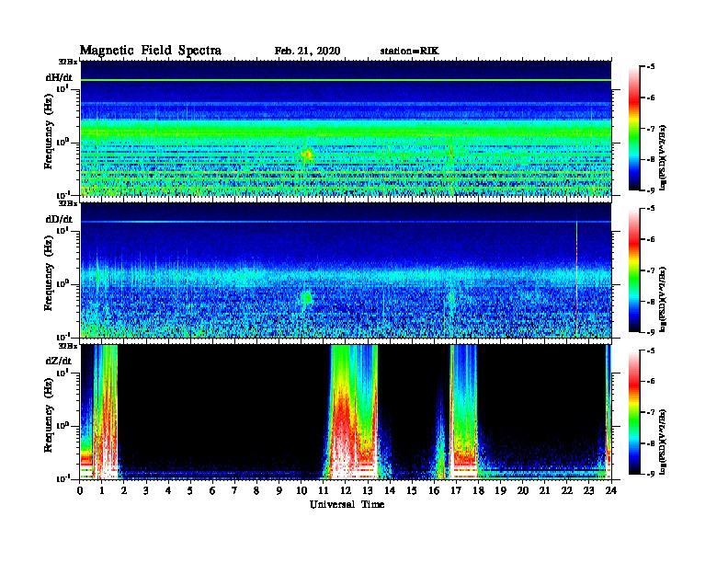728x563 pixels.
Task: Click the "Feb. 21, 2020" date text
Action: tap(307, 51)
